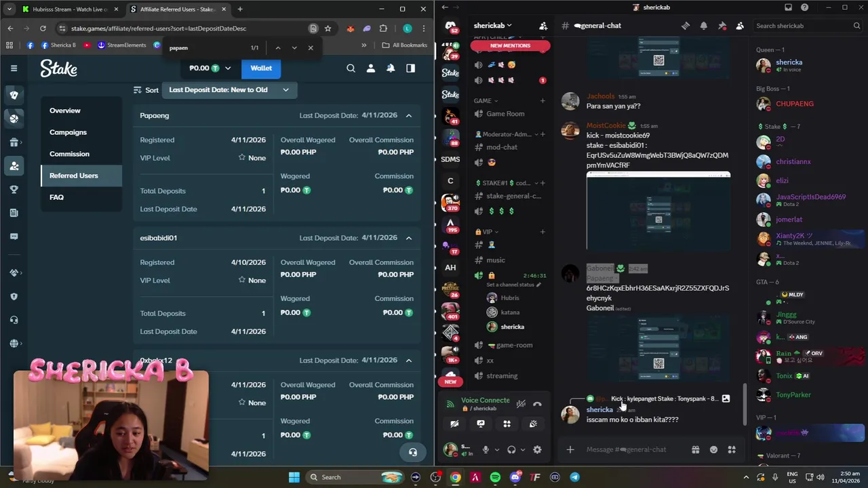Open Stake notifications bell
Viewport: 868px width, 488px height.
click(391, 68)
